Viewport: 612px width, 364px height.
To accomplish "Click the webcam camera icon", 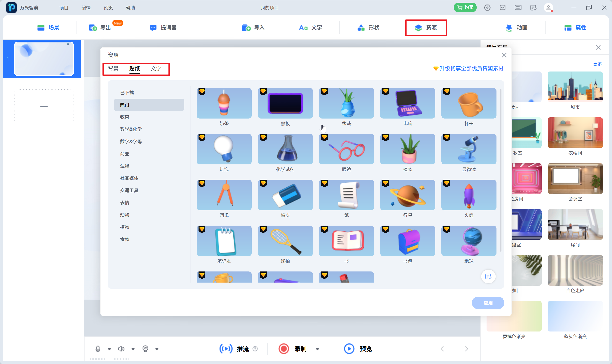I will tap(145, 349).
